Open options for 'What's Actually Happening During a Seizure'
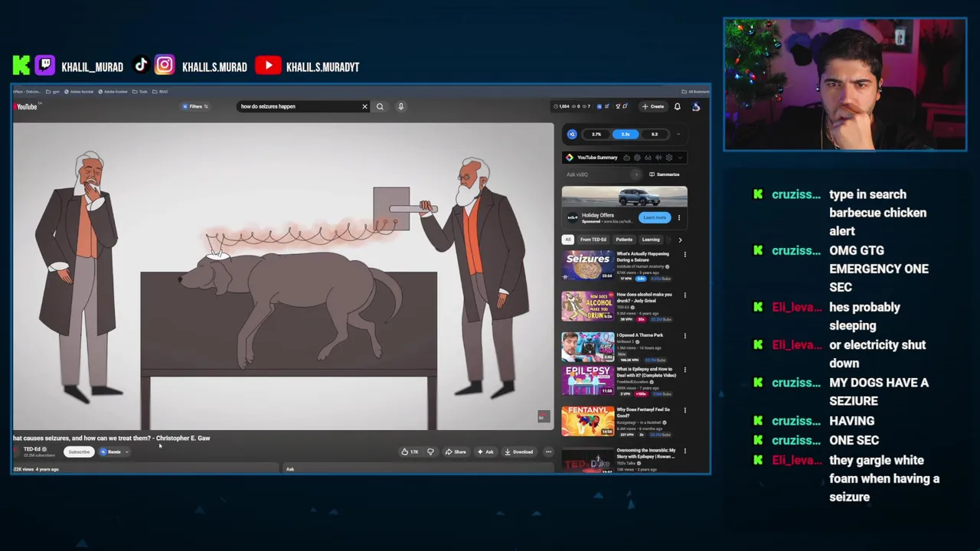980x551 pixels. tap(684, 254)
